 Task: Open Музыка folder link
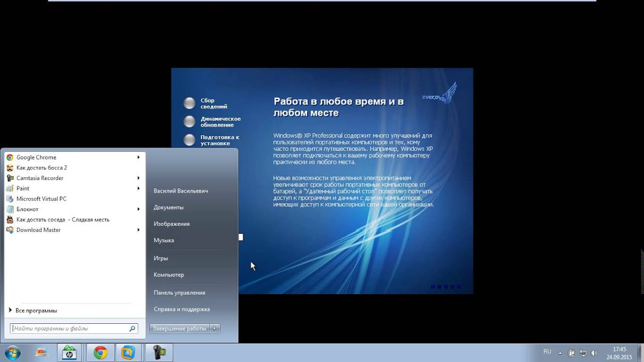tap(164, 240)
